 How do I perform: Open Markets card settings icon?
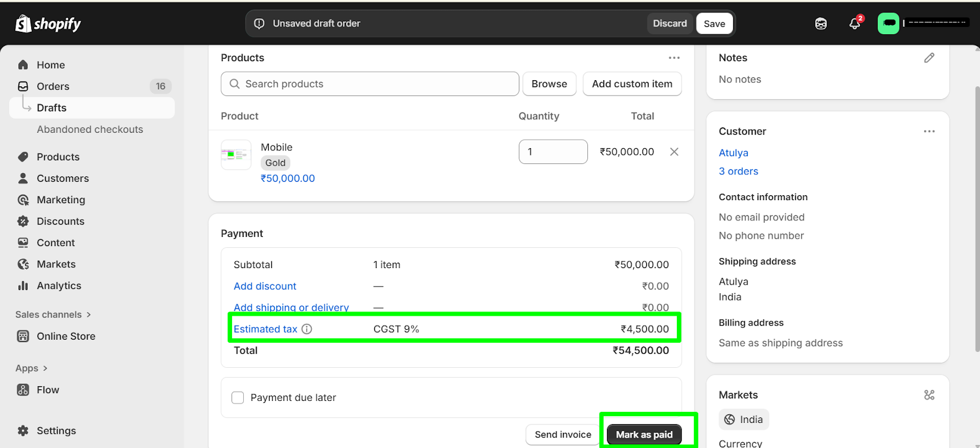click(x=929, y=395)
